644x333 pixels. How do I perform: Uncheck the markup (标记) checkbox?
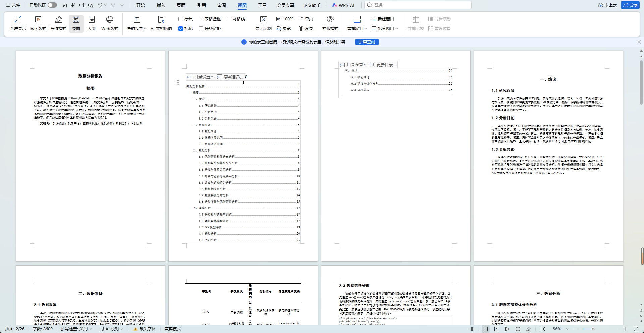(181, 29)
